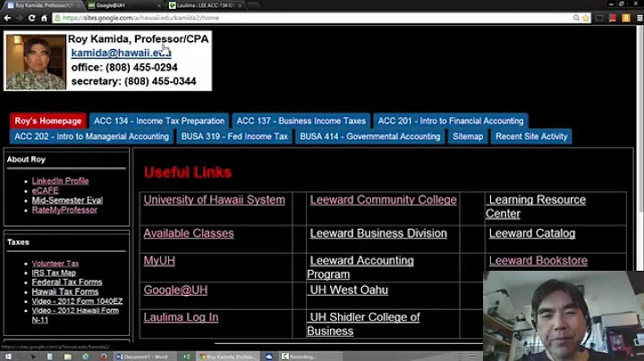Open the Learning Resource Center link
644x361 pixels.
point(536,206)
